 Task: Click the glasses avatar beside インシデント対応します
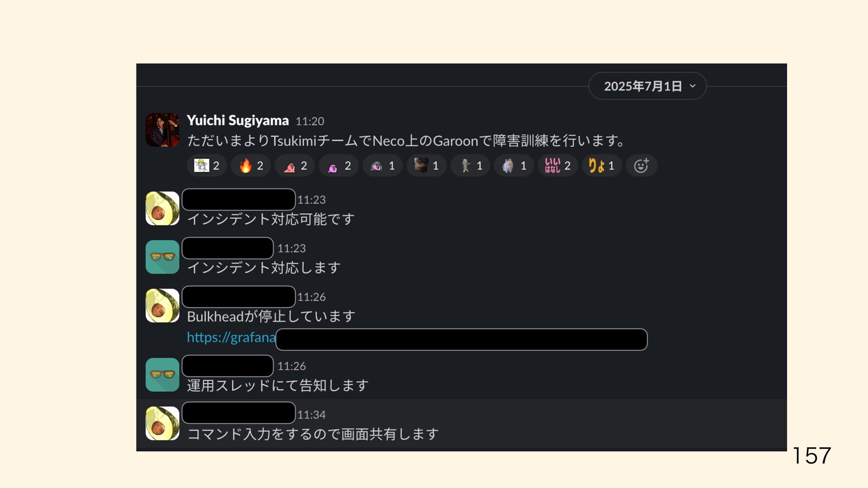pos(162,257)
